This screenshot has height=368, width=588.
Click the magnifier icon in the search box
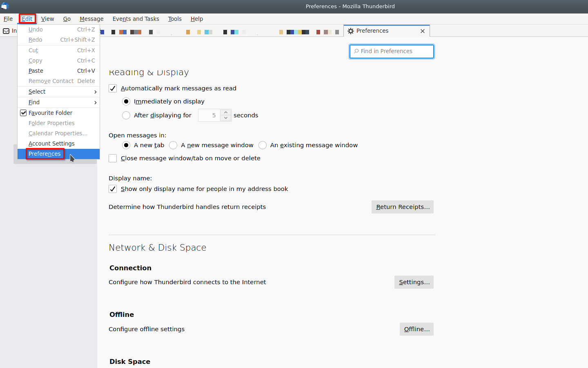pos(356,51)
